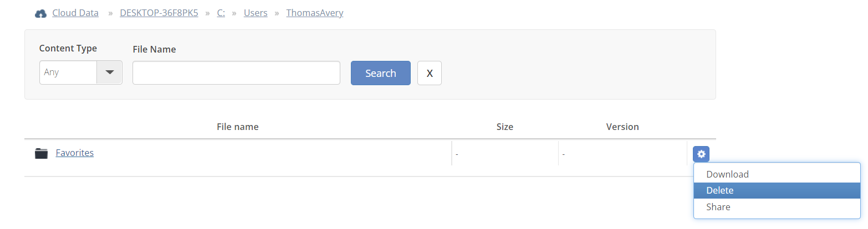Image resolution: width=868 pixels, height=229 pixels.
Task: Open the DESKTOP-36F8PK5 breadcrumb link
Action: (159, 13)
